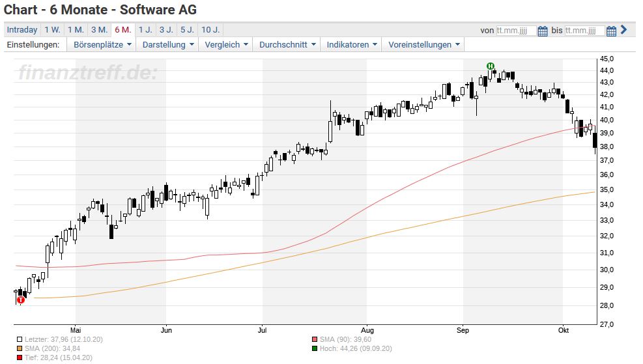Open the Durchschnitt dropdown
The width and height of the screenshot is (643, 364).
tap(287, 45)
